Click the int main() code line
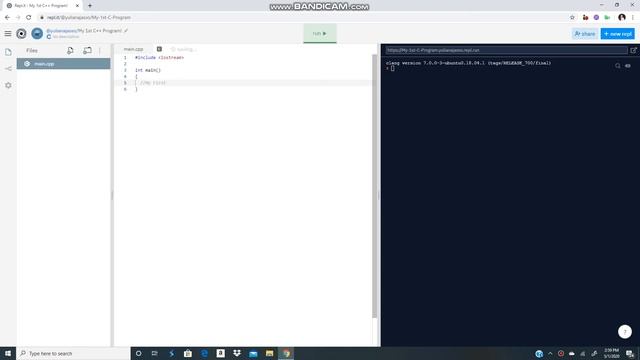 [148, 70]
